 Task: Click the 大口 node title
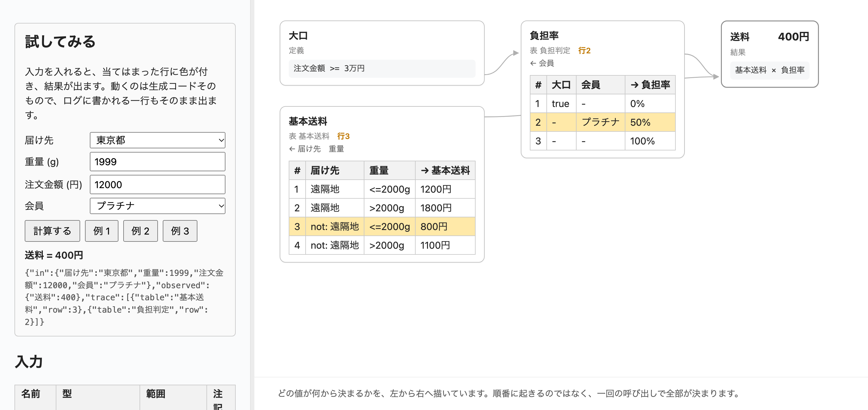click(x=298, y=36)
